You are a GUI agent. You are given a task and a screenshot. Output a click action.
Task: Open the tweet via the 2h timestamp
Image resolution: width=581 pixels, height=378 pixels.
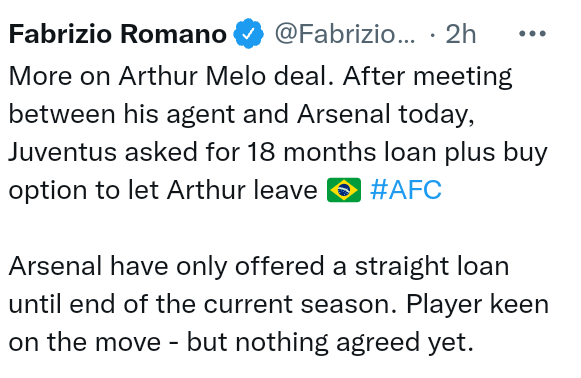point(461,34)
